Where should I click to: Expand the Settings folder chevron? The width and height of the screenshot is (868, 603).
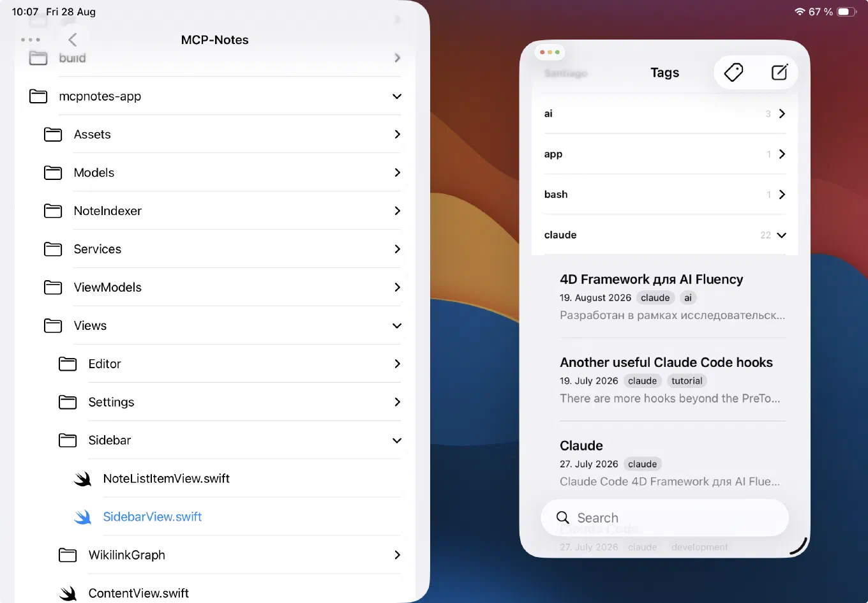click(397, 403)
